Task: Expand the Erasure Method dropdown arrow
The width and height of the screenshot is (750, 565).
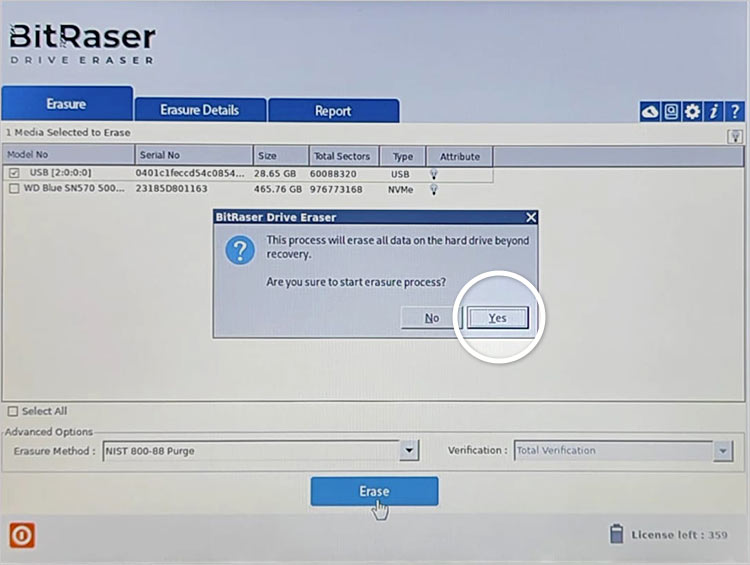Action: tap(409, 451)
